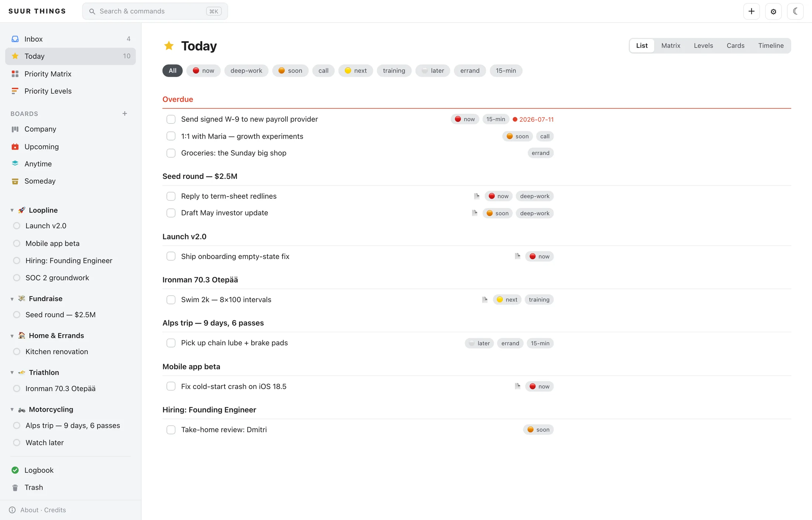Check off 1:1 with Maria task
The height and width of the screenshot is (520, 812).
pos(171,136)
